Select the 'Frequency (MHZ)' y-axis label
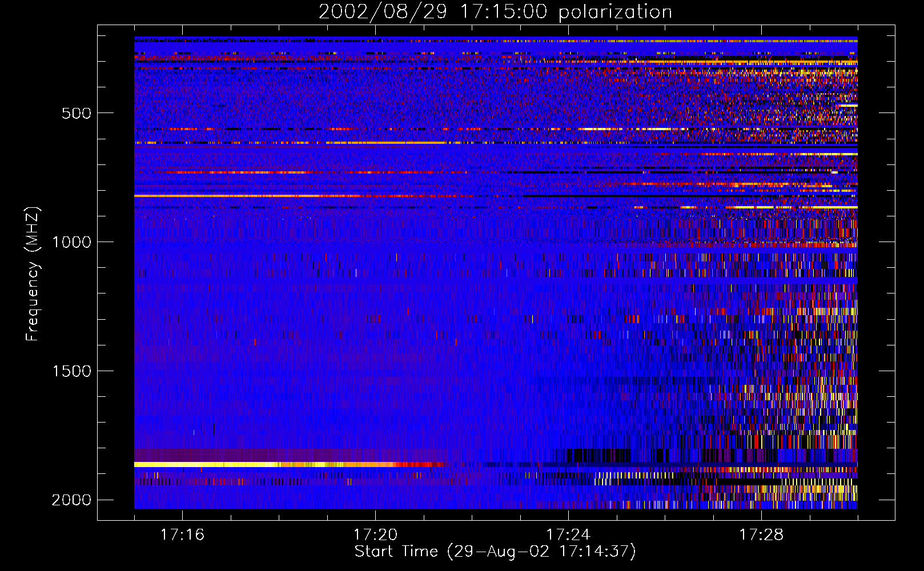Screen dimensions: 924x571 click(33, 274)
